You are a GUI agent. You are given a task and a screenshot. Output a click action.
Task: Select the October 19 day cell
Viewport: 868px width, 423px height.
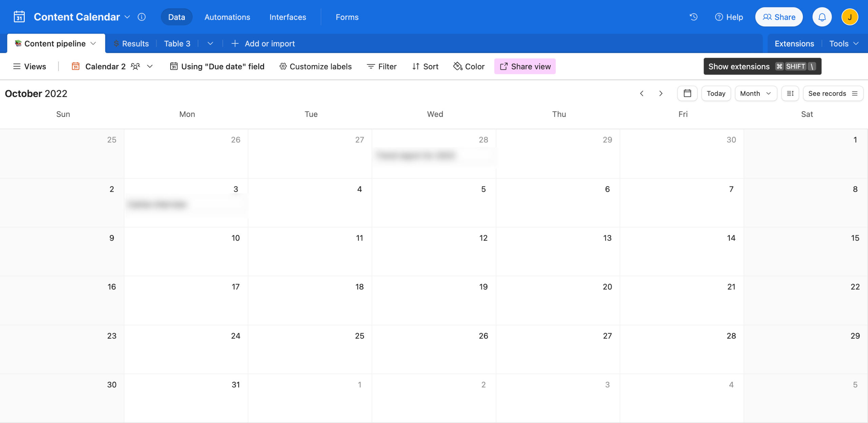pyautogui.click(x=434, y=301)
